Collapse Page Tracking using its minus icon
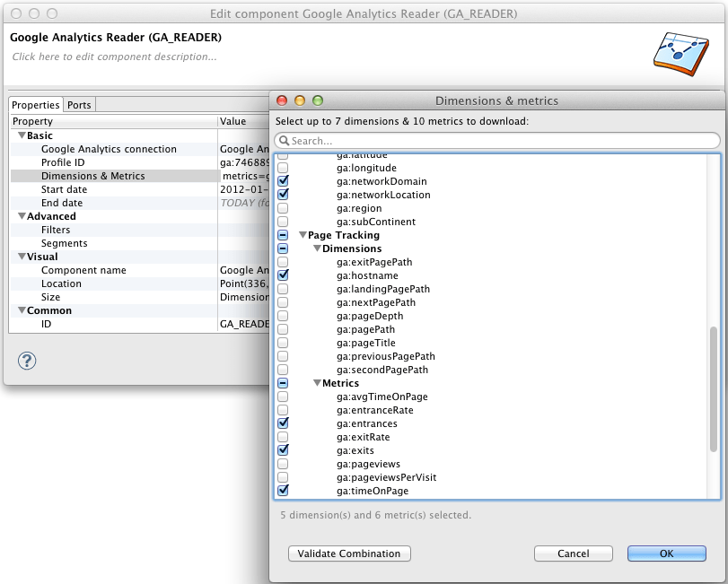 284,235
